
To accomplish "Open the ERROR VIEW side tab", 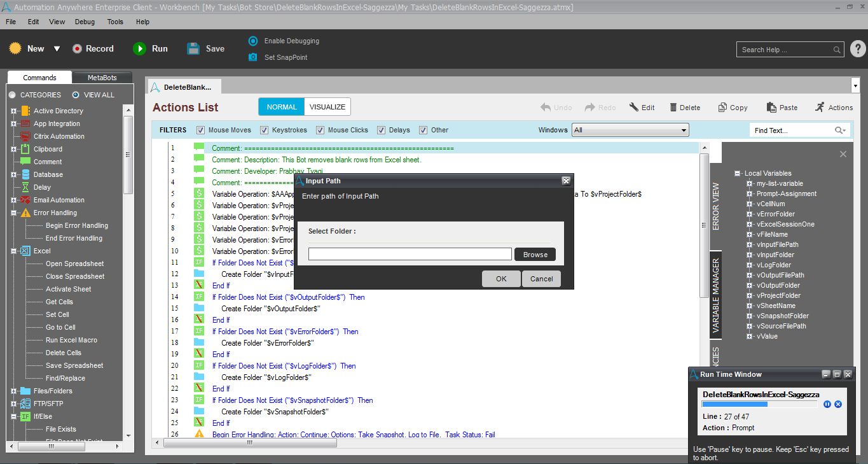I will pyautogui.click(x=715, y=207).
